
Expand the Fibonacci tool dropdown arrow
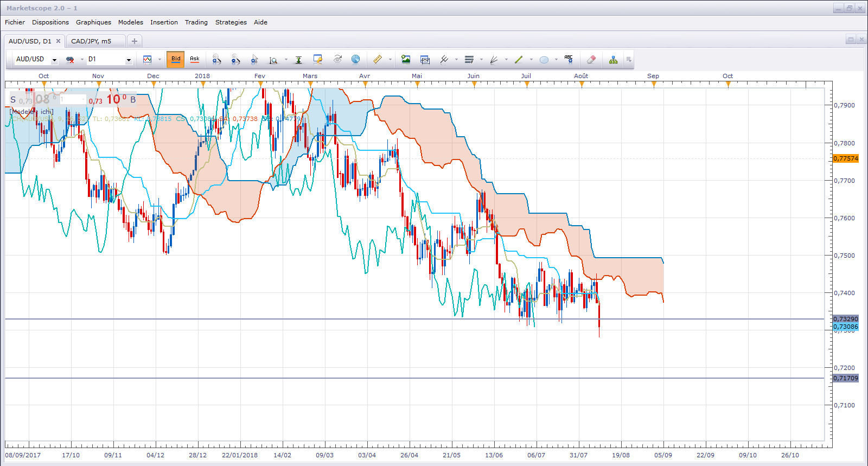click(x=481, y=60)
